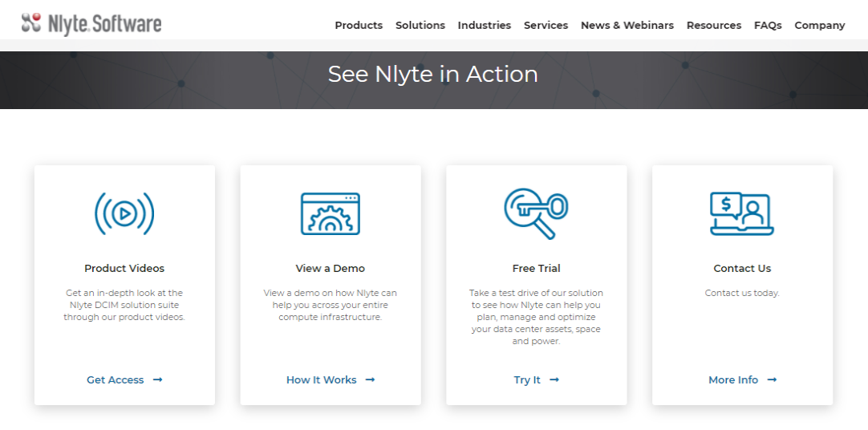Open the Services menu

tap(546, 26)
